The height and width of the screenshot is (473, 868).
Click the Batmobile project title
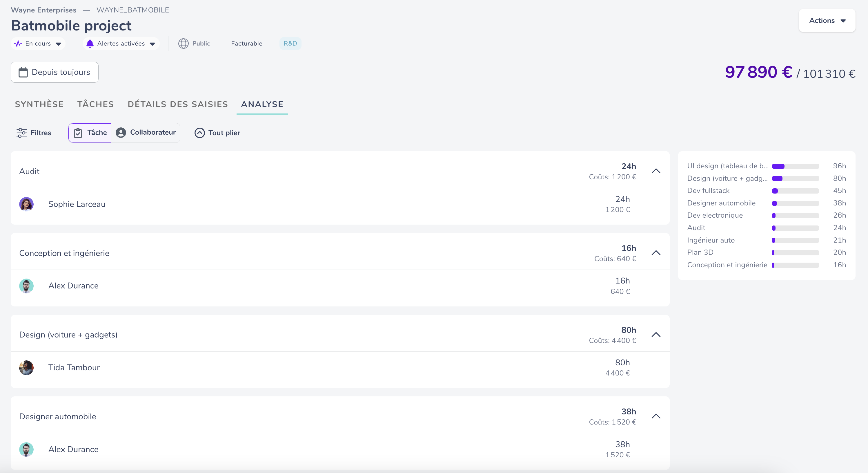pos(71,26)
